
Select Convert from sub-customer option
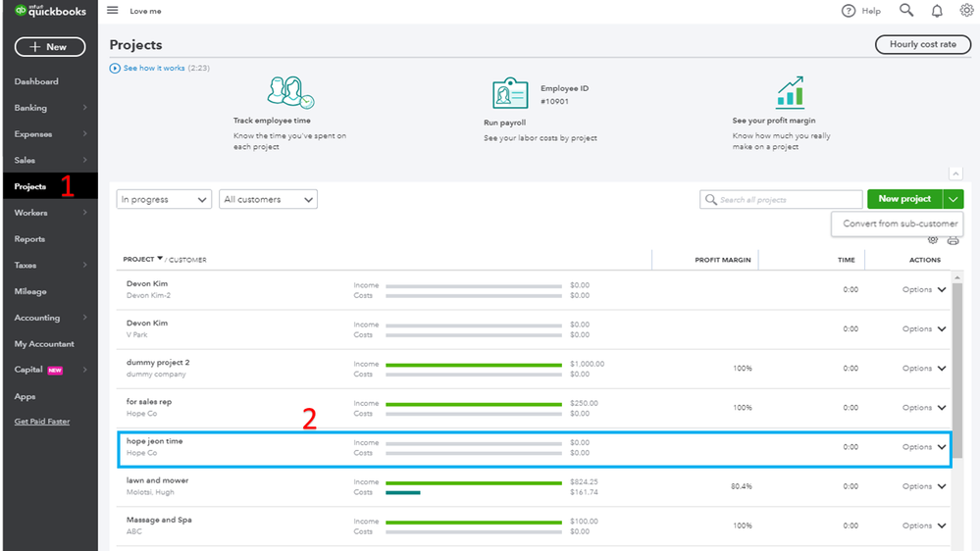point(900,224)
